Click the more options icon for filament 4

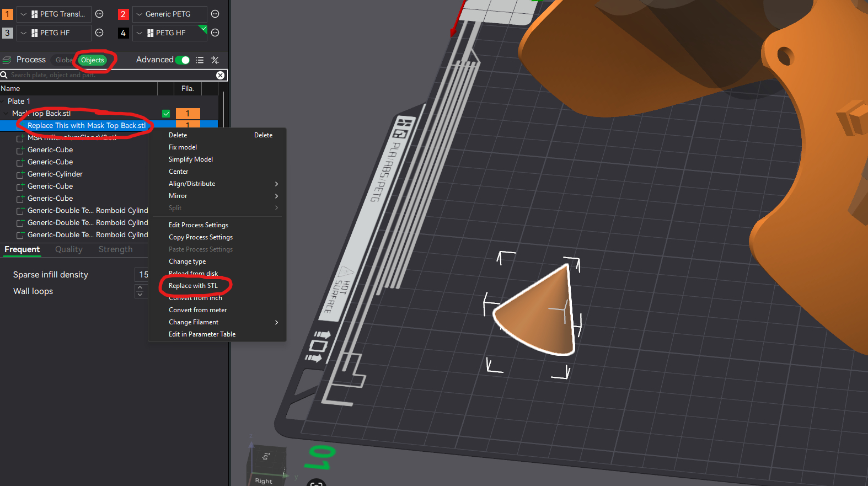point(215,33)
